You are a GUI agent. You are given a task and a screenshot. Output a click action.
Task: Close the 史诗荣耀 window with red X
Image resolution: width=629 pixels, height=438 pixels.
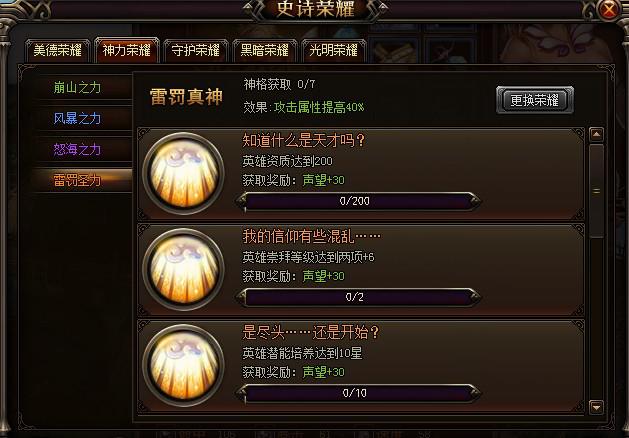click(x=609, y=9)
